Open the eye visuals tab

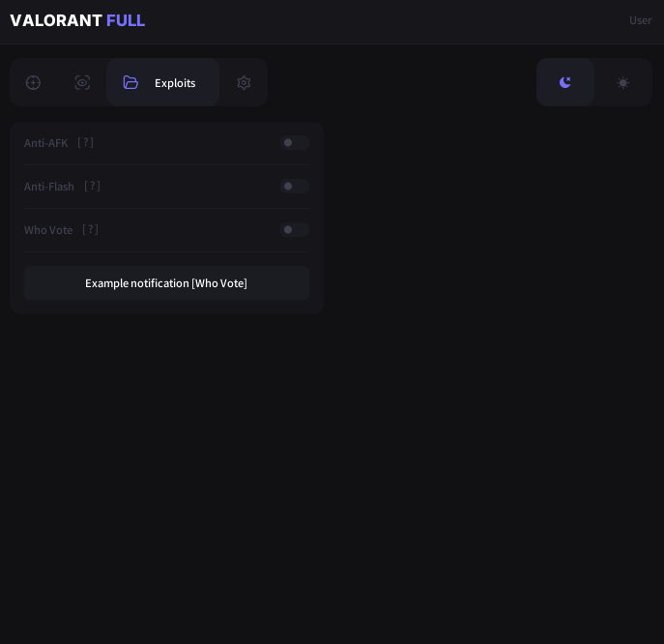[82, 83]
